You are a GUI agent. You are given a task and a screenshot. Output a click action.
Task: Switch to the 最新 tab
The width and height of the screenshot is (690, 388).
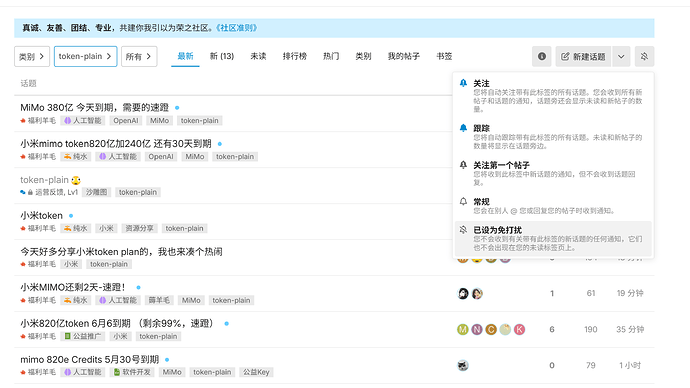(x=185, y=56)
